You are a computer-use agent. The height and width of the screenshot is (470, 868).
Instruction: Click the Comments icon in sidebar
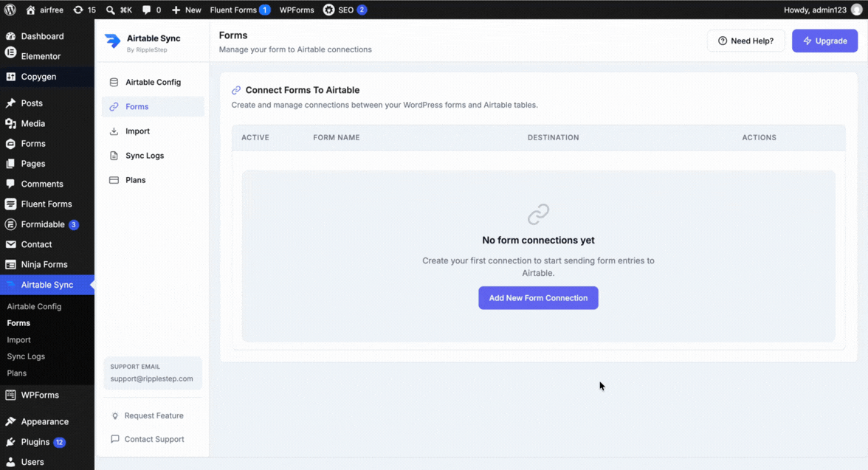(x=10, y=184)
